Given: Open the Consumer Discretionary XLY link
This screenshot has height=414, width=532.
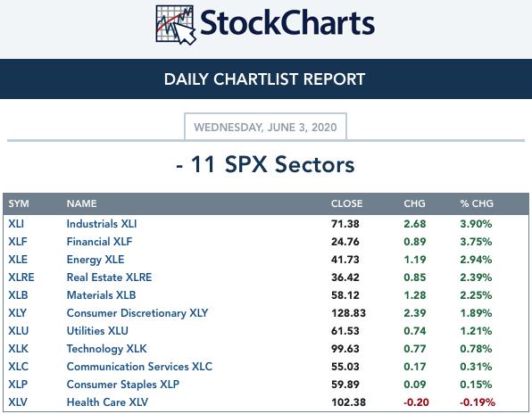Looking at the screenshot, I should coord(137,313).
